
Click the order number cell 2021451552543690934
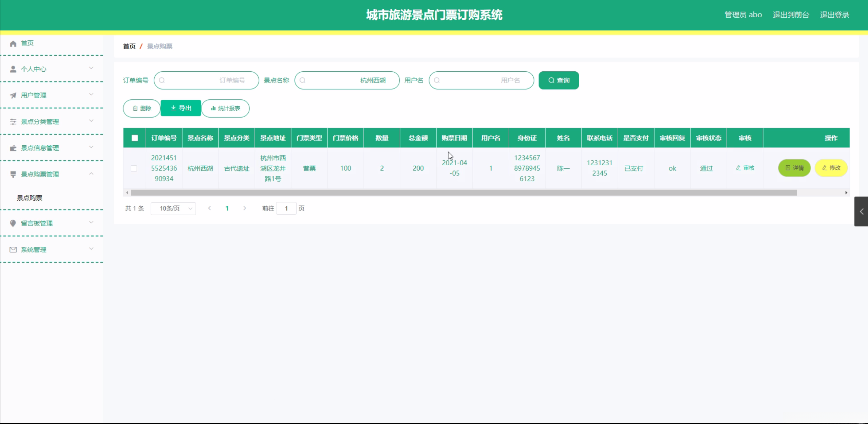(164, 168)
